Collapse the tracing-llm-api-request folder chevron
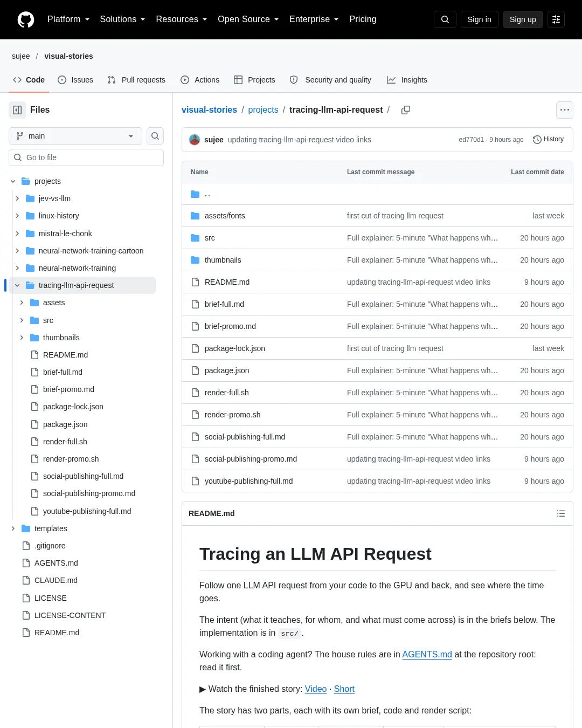The image size is (582, 728). pos(17,285)
